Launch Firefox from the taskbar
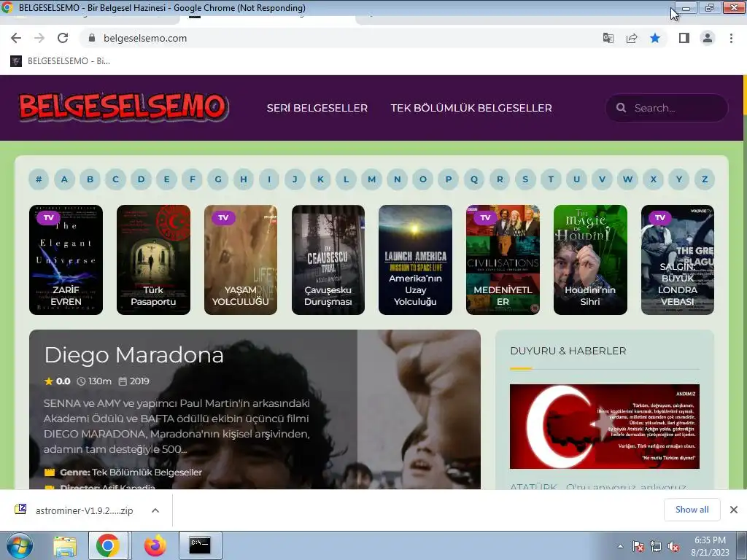This screenshot has height=560, width=747. pos(155,545)
